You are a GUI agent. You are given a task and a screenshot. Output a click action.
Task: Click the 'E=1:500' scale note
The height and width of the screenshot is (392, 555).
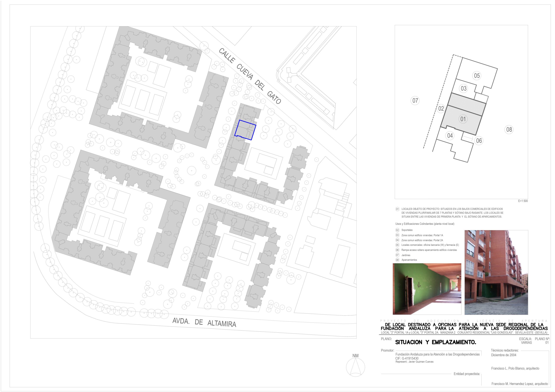523,201
